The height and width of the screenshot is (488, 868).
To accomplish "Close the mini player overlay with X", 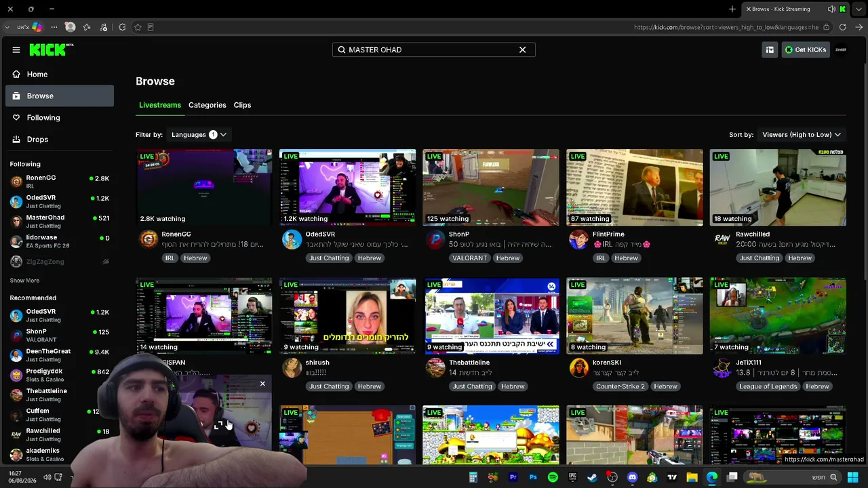I will tap(262, 384).
